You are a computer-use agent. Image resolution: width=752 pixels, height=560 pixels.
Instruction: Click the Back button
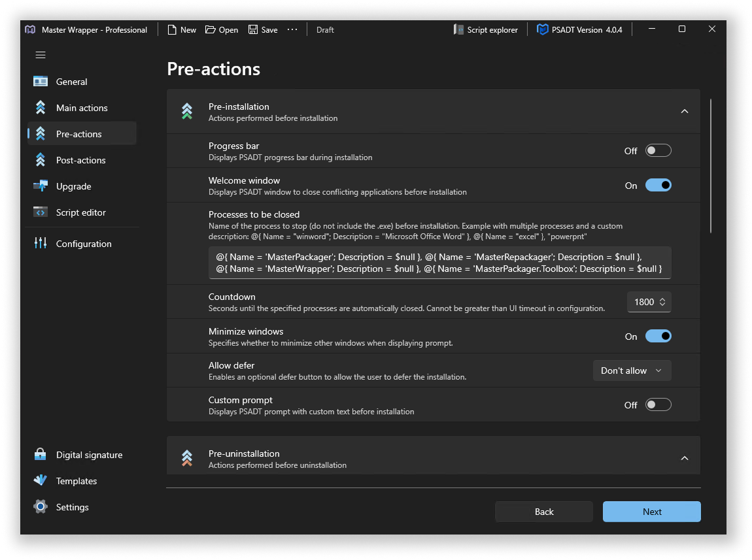tap(543, 512)
